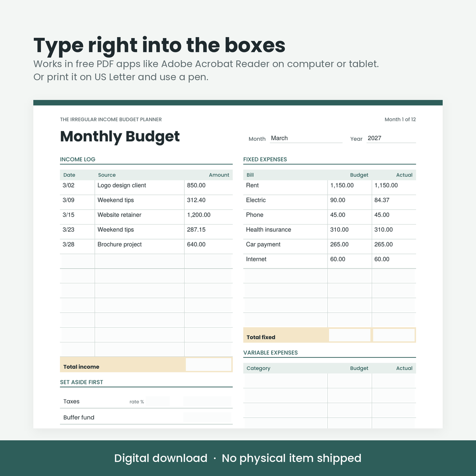Select the 312.40 income amount
The height and width of the screenshot is (476, 476).
pos(209,202)
